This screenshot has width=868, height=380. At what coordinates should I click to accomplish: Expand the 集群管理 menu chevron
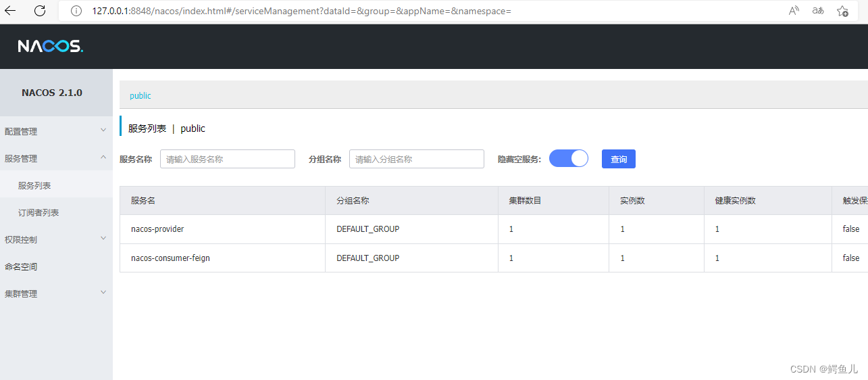pos(103,292)
